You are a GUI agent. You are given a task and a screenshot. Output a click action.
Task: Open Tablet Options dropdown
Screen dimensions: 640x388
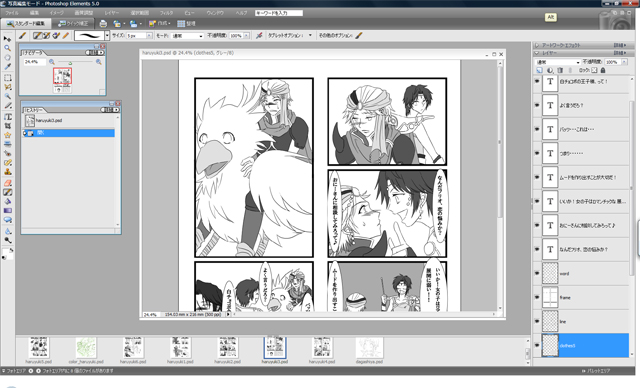pos(310,35)
